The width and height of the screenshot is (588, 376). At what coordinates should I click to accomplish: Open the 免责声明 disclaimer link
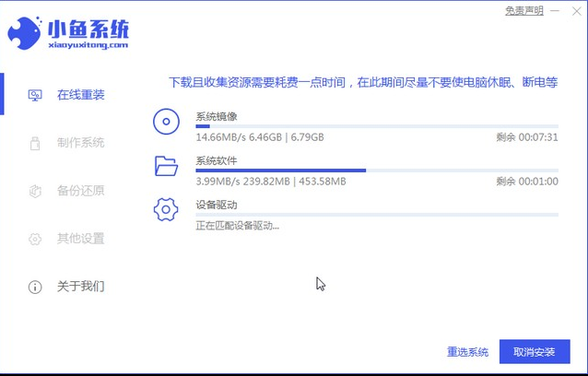coord(523,11)
